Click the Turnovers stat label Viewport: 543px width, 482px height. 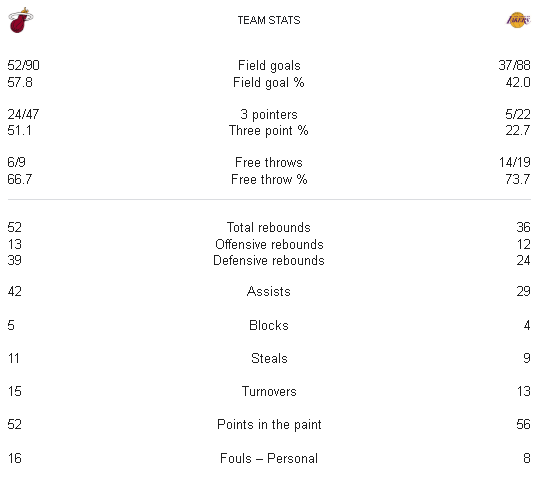[269, 392]
